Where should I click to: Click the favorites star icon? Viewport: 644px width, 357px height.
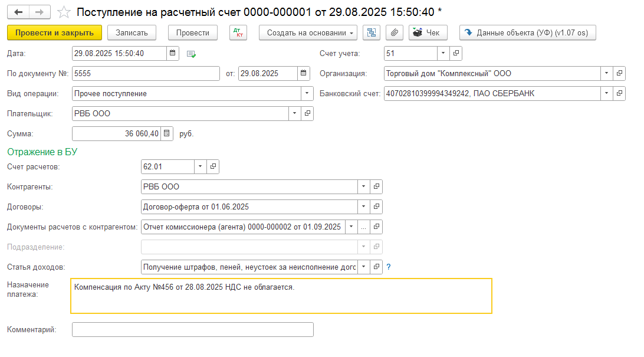pyautogui.click(x=65, y=12)
